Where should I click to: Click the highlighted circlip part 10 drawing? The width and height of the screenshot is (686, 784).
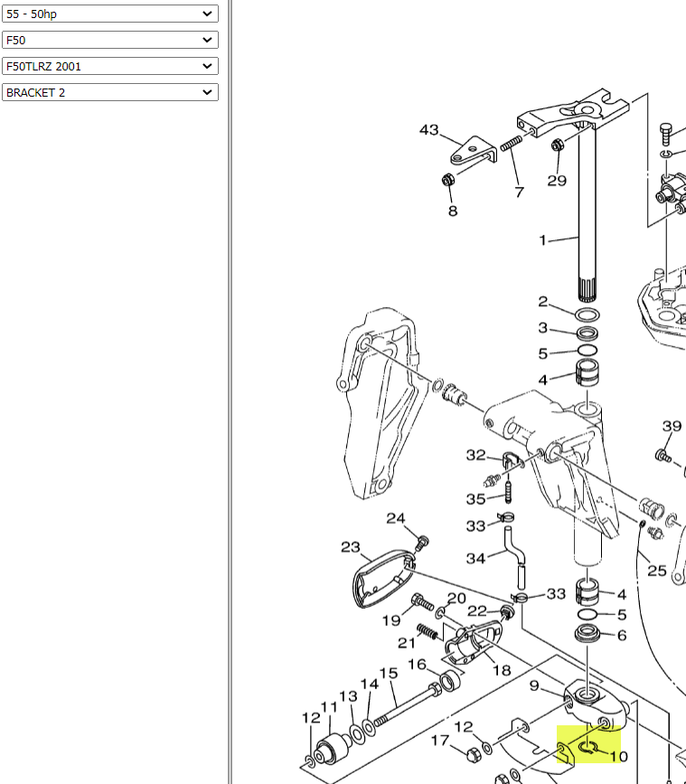[x=588, y=747]
